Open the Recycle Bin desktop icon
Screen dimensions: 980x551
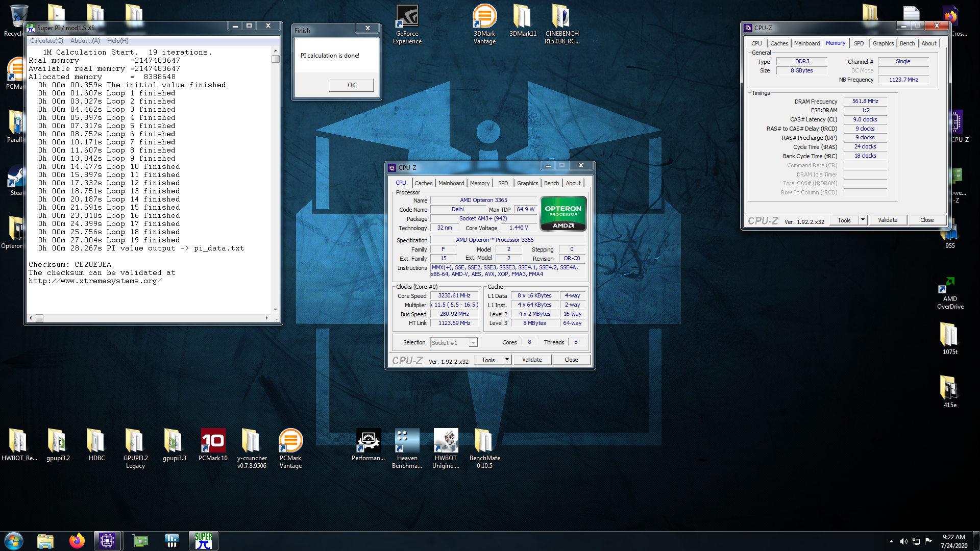pyautogui.click(x=15, y=20)
